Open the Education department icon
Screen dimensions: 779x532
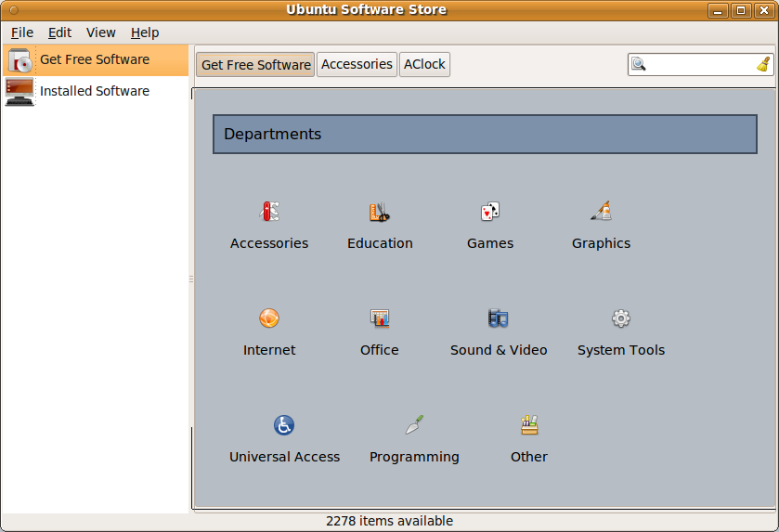(380, 212)
